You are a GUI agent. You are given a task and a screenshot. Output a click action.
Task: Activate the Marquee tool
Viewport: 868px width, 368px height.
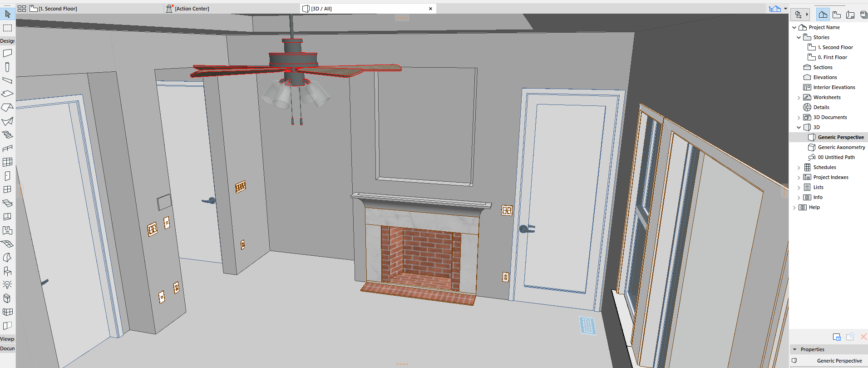(7, 28)
